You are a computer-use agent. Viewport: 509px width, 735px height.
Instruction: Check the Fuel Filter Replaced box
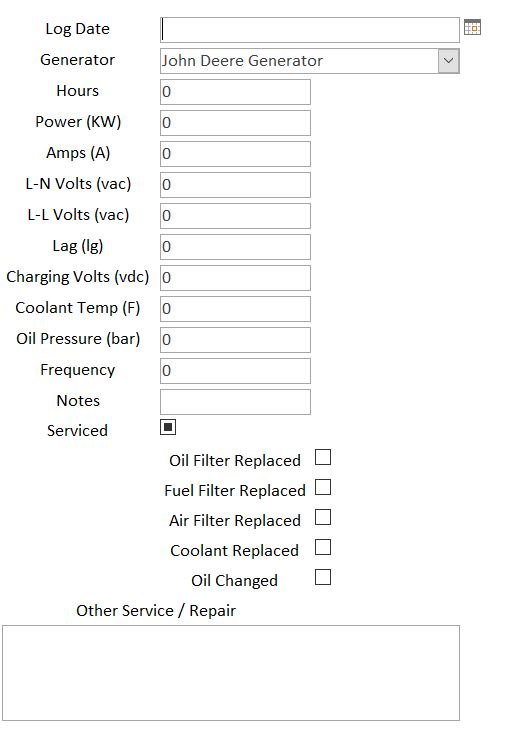[x=323, y=487]
